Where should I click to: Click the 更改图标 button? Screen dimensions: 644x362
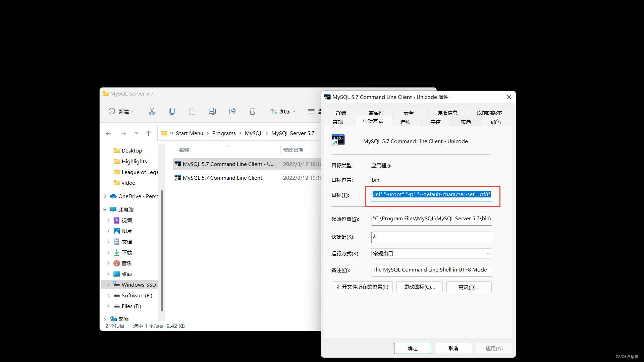pyautogui.click(x=419, y=287)
